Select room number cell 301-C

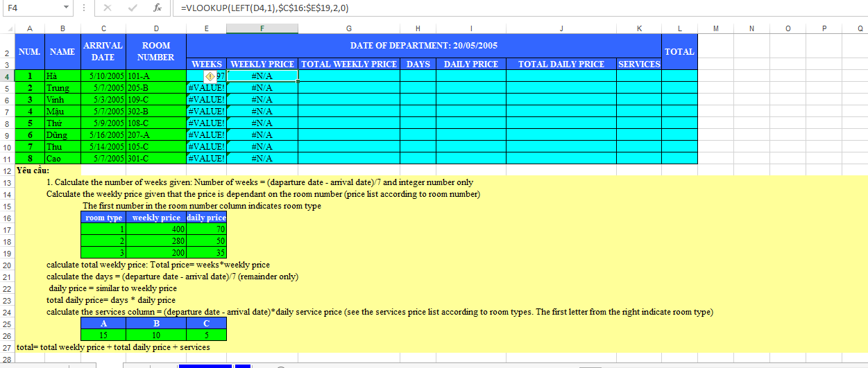pyautogui.click(x=156, y=159)
